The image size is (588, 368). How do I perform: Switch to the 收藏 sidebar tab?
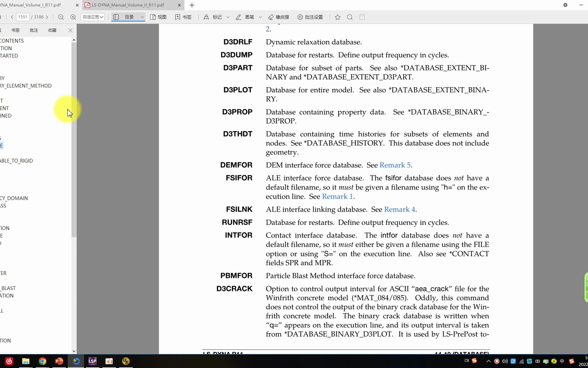[52, 30]
